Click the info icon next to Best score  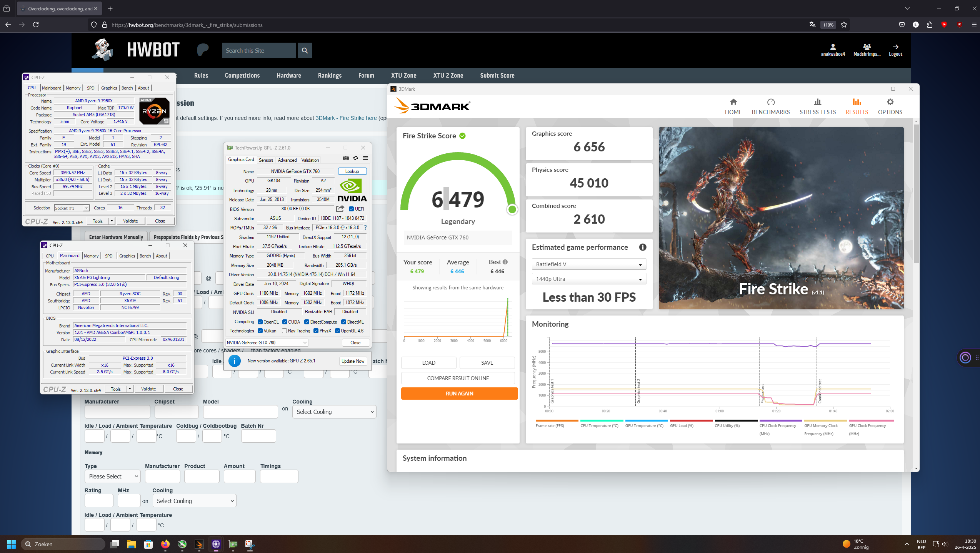coord(505,262)
